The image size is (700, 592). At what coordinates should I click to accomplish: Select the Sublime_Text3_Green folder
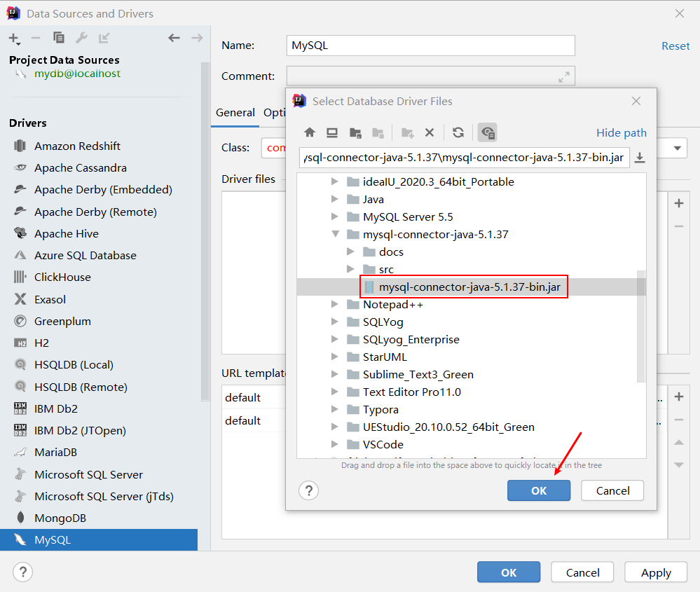coord(418,375)
